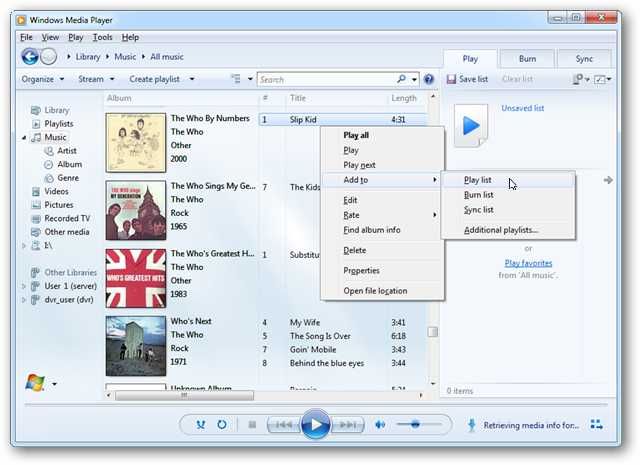Click the Windows media guide logo
Viewport: 640px width, 465px height.
[x=35, y=383]
